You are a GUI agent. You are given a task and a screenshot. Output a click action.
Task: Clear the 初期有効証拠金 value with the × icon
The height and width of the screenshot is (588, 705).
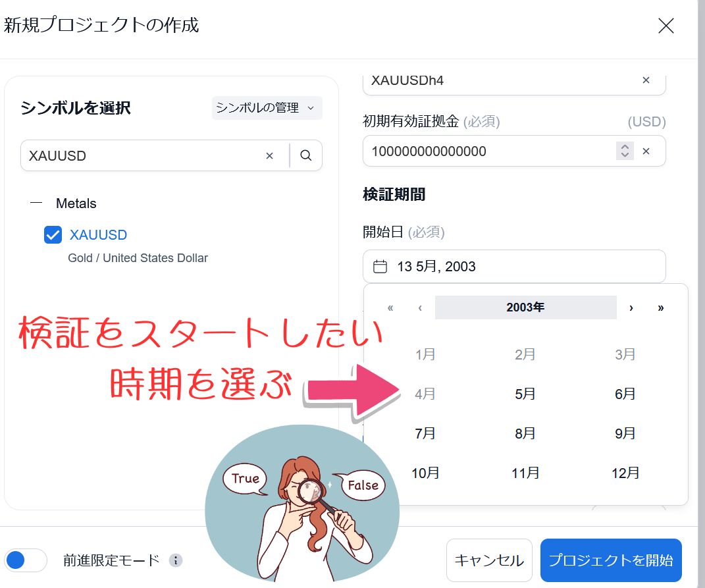click(646, 151)
